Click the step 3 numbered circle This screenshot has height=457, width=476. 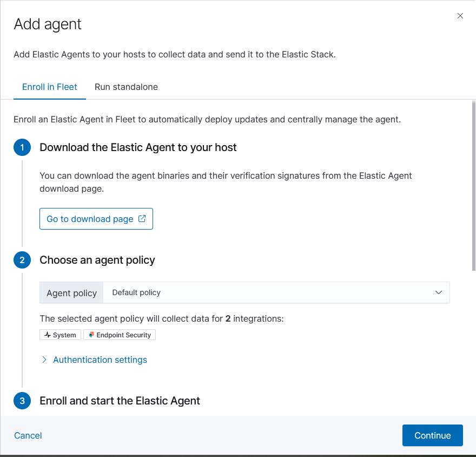[x=22, y=401]
